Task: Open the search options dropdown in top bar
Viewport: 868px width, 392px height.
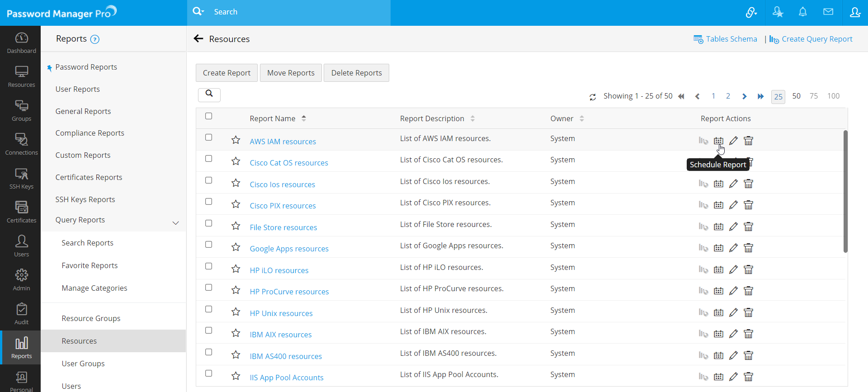Action: point(198,12)
